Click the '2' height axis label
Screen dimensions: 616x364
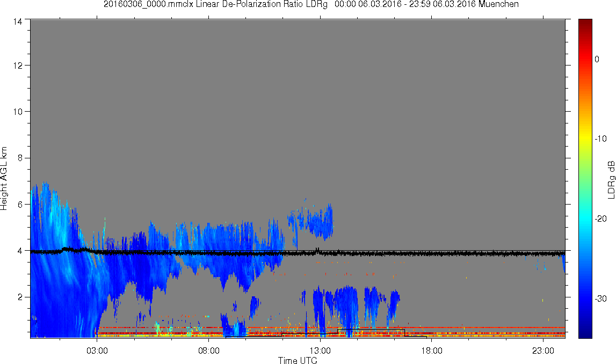(20, 297)
